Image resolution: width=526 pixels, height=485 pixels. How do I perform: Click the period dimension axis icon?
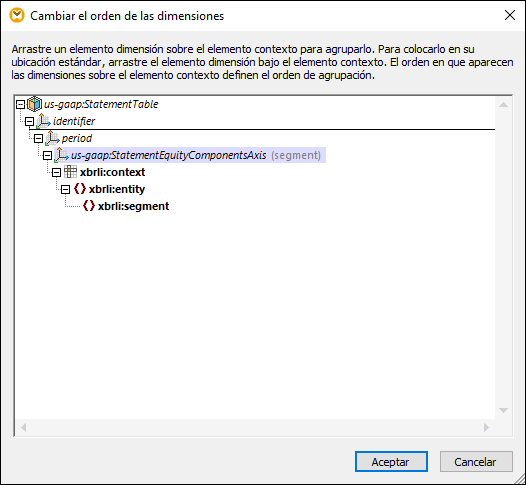tap(52, 138)
